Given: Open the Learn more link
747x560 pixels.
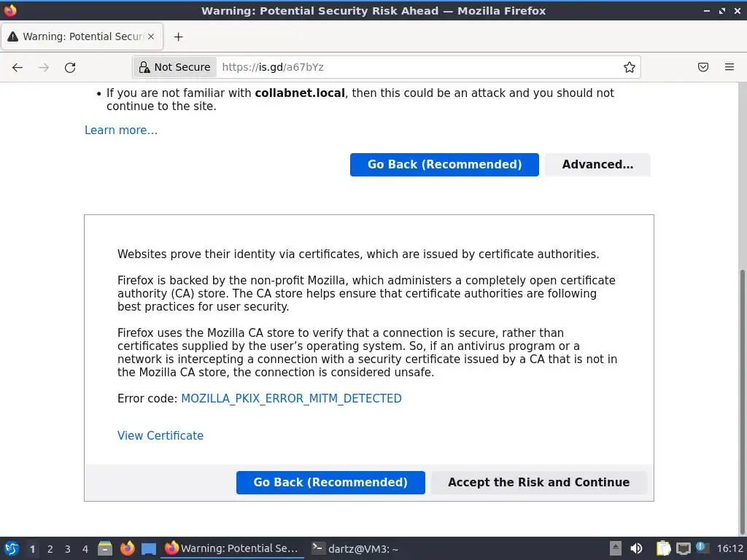Looking at the screenshot, I should tap(121, 130).
